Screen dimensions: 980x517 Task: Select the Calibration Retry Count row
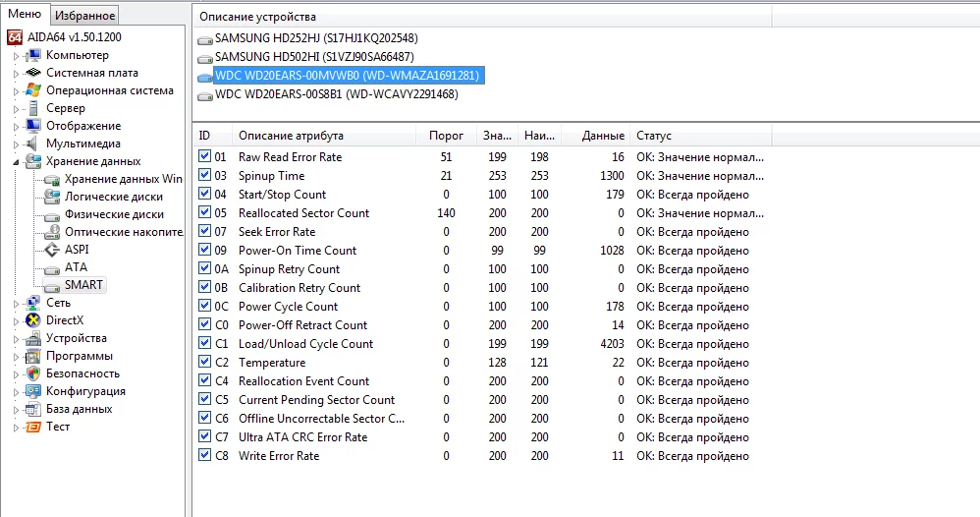pos(481,287)
